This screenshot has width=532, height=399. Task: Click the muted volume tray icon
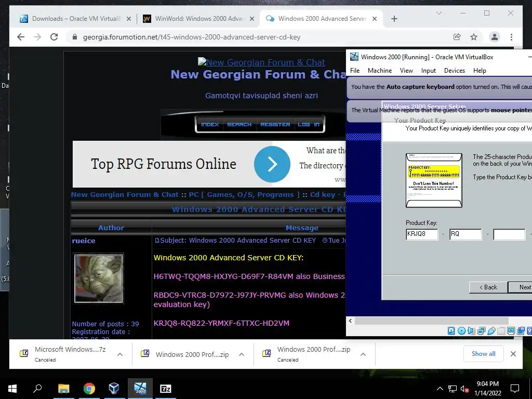point(464,389)
